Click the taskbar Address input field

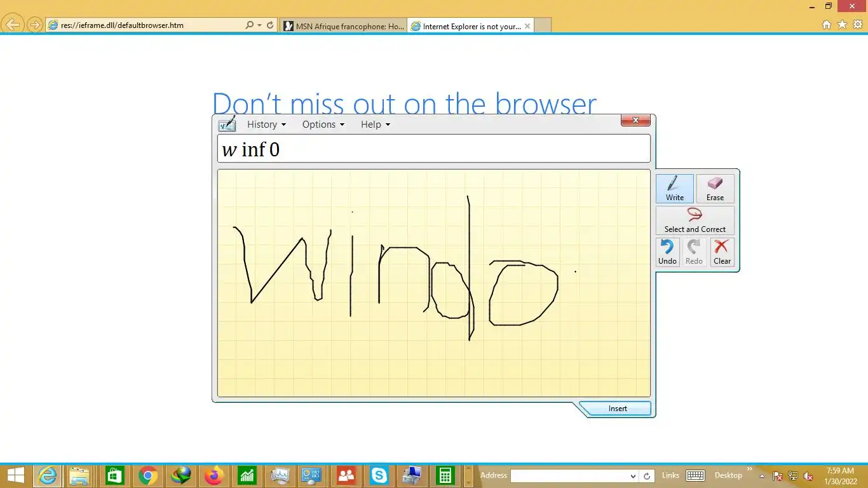tap(569, 476)
